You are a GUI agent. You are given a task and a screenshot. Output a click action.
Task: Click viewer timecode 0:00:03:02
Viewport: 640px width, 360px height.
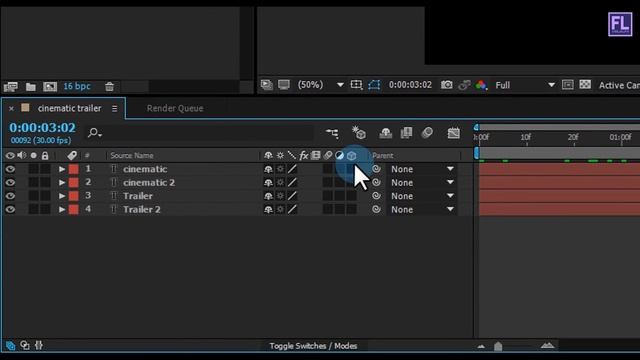pyautogui.click(x=410, y=85)
